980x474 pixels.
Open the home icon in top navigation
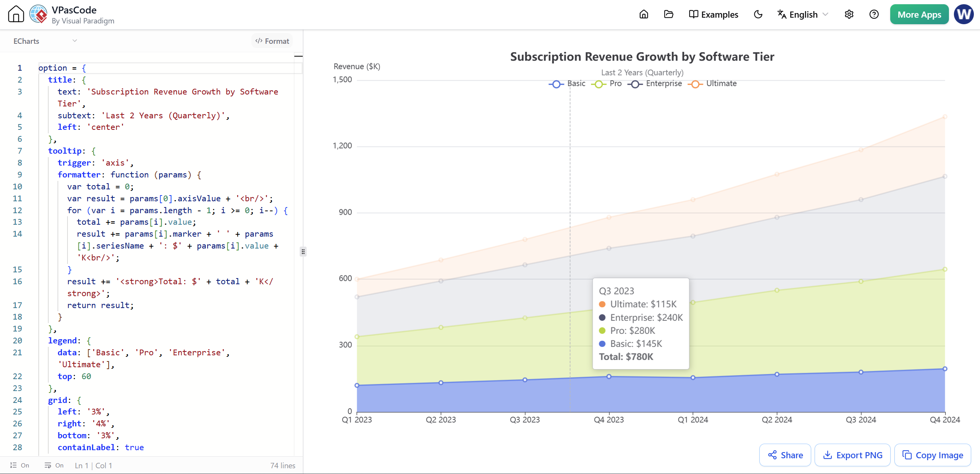click(x=644, y=15)
